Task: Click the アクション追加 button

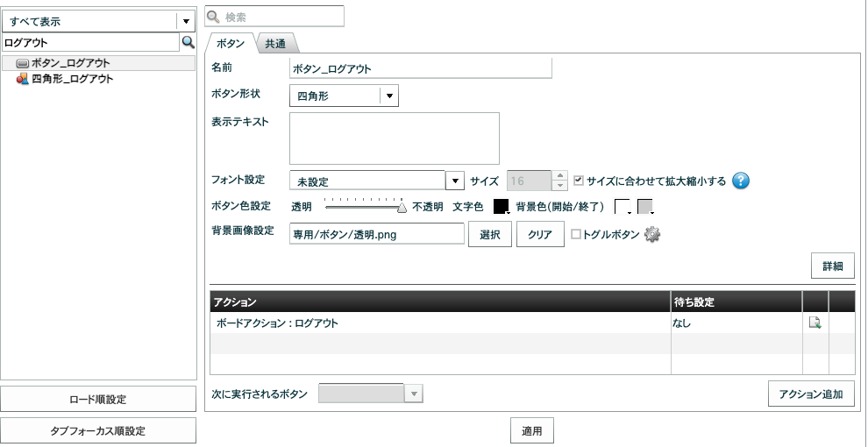Action: coord(811,394)
